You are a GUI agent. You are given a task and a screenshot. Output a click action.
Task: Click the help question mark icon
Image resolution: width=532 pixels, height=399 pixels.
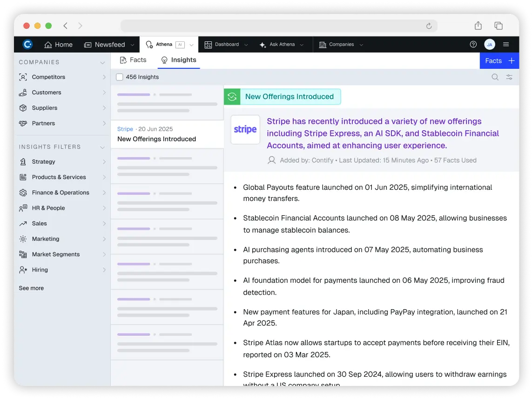pos(473,44)
